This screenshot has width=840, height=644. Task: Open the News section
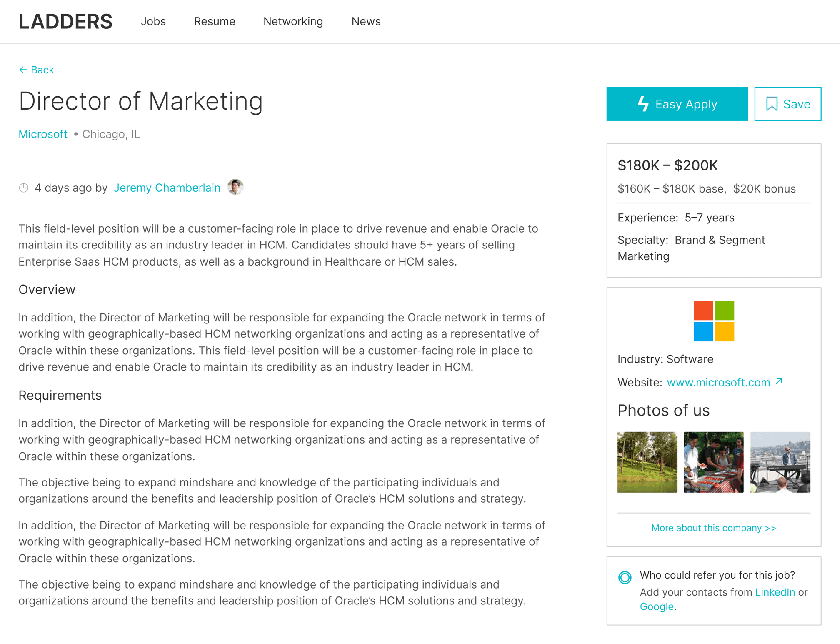(366, 21)
